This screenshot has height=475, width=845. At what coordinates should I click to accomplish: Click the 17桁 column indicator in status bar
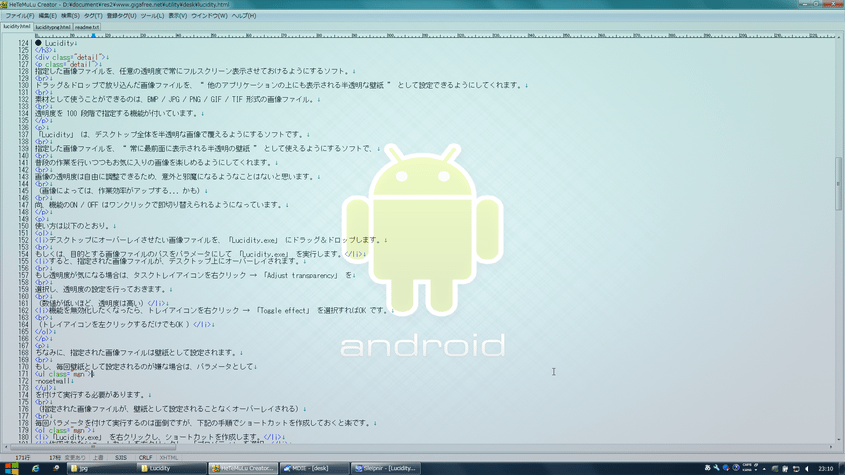pos(55,457)
